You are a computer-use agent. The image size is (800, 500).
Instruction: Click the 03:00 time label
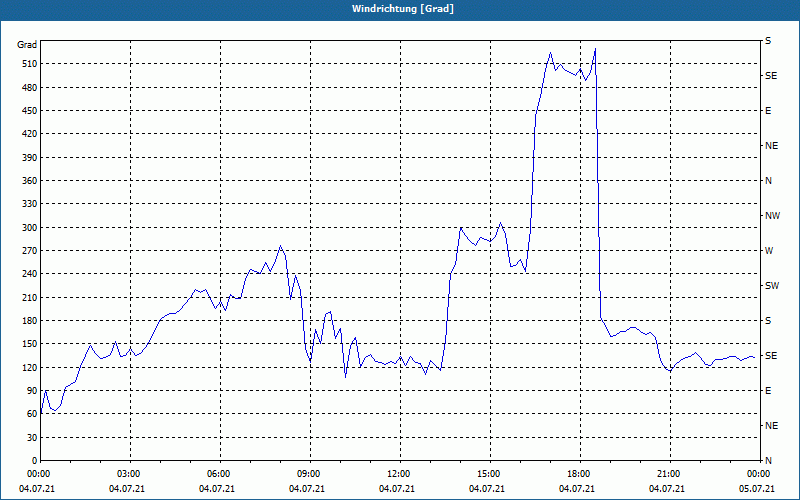127,474
